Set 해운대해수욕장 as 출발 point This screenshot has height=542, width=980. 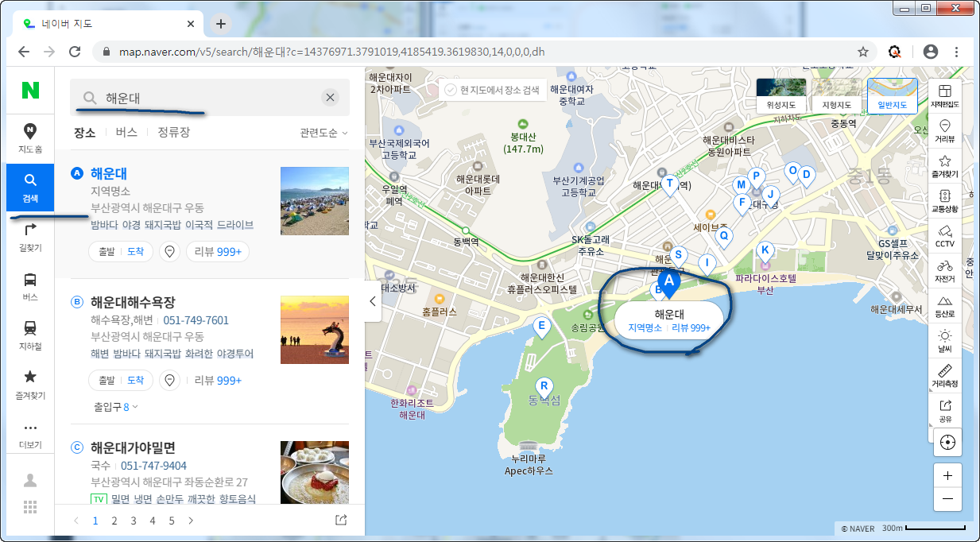pos(106,381)
